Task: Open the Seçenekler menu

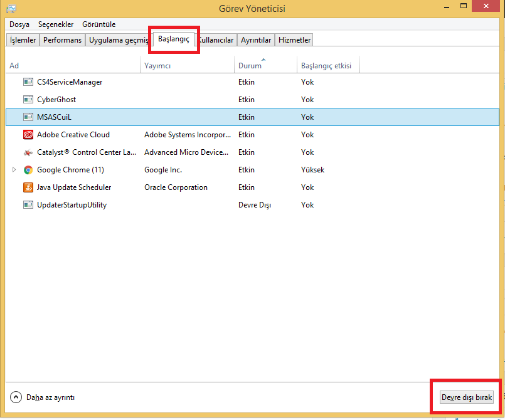Action: 56,24
